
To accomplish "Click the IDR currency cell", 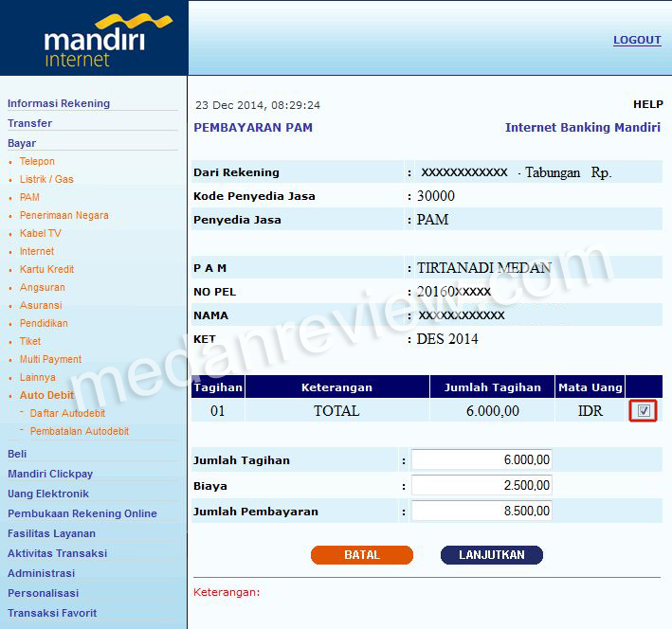I will (x=590, y=411).
